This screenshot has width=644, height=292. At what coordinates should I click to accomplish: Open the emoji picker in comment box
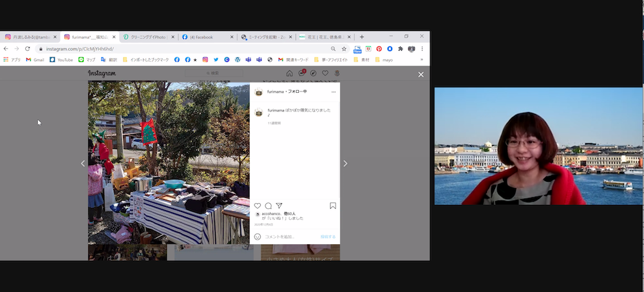click(x=258, y=237)
